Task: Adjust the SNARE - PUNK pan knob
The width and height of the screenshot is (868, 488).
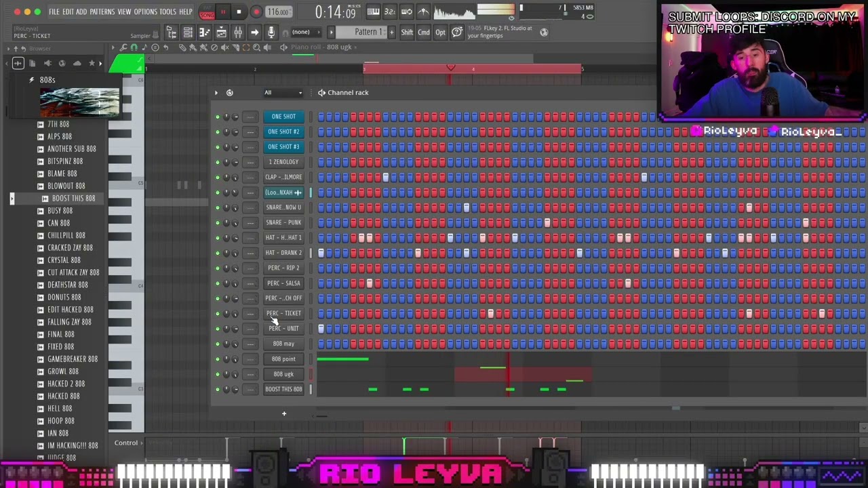Action: [x=226, y=222]
